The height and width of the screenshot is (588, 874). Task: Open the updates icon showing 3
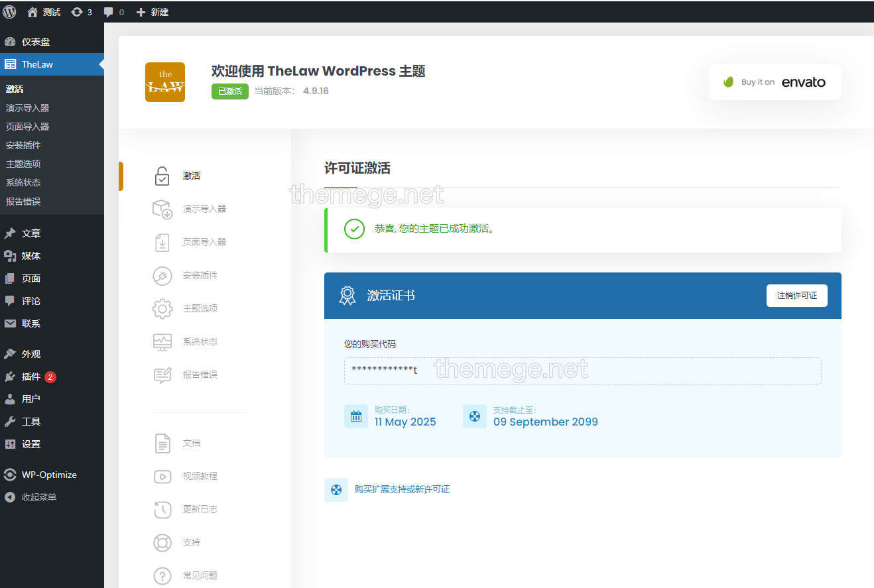(82, 12)
